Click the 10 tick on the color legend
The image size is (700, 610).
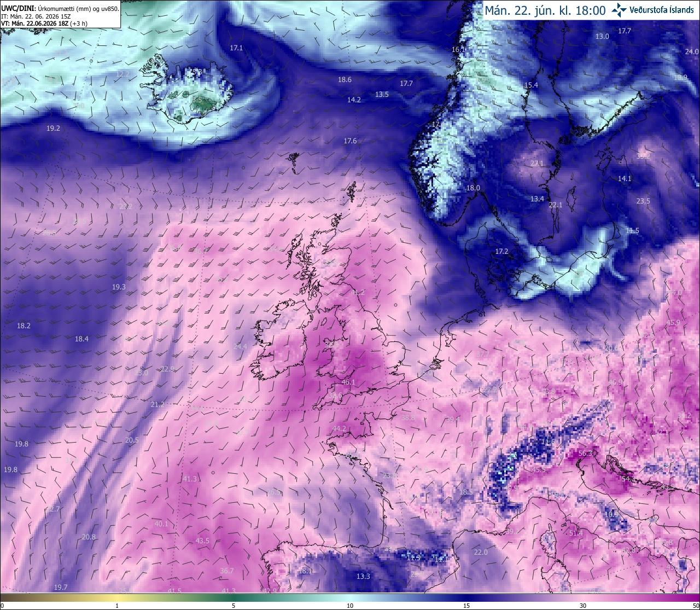point(350,606)
